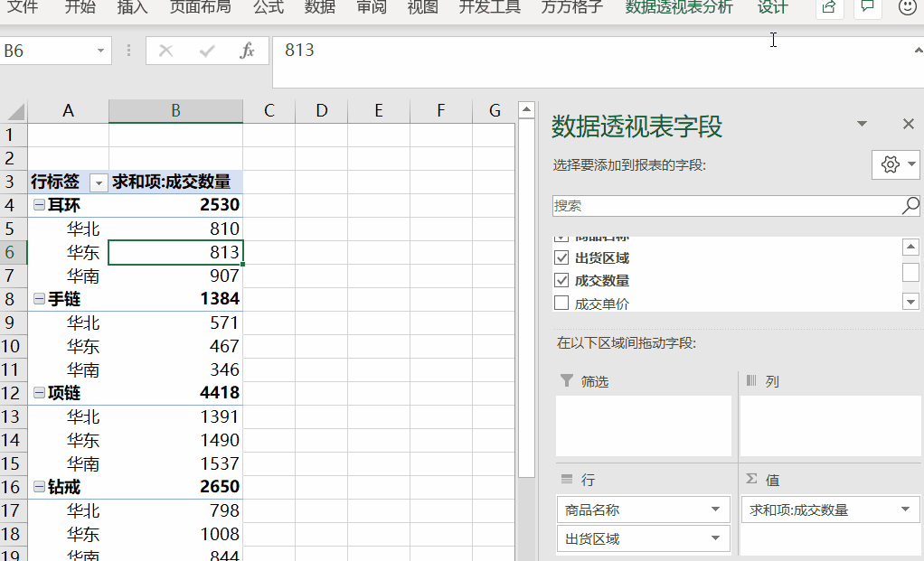Click the select-all corner triangle of sheet
The width and height of the screenshot is (924, 561).
pos(14,111)
